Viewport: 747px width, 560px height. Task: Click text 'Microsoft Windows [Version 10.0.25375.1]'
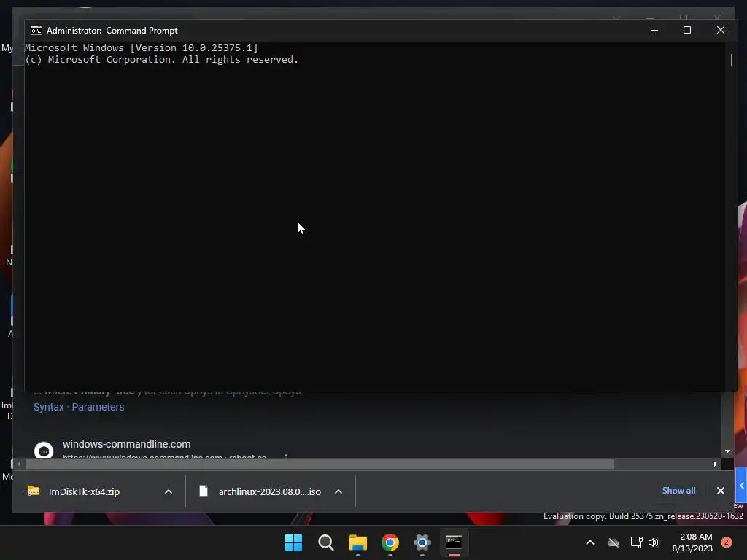click(x=142, y=47)
